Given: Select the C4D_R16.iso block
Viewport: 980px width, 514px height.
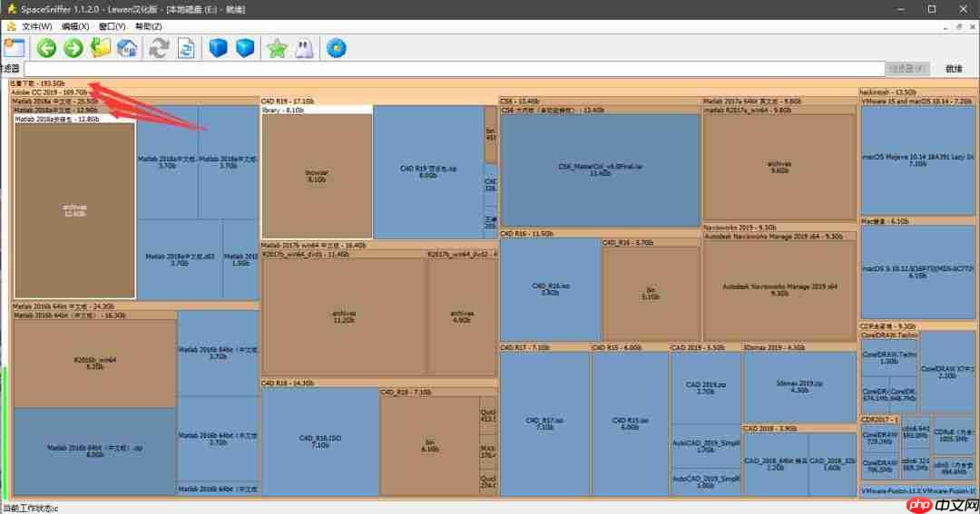Looking at the screenshot, I should (x=550, y=289).
